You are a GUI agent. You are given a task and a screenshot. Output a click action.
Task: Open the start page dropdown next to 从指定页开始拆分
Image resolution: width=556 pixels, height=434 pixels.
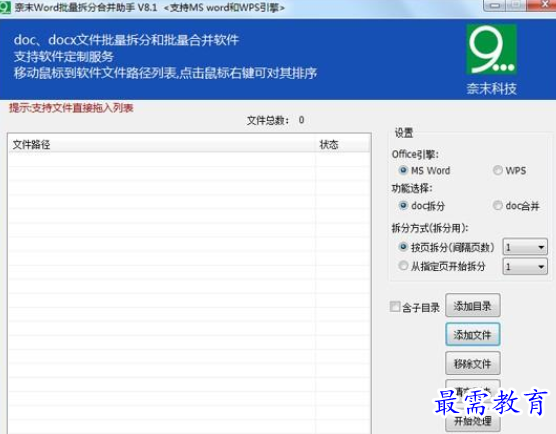click(525, 266)
